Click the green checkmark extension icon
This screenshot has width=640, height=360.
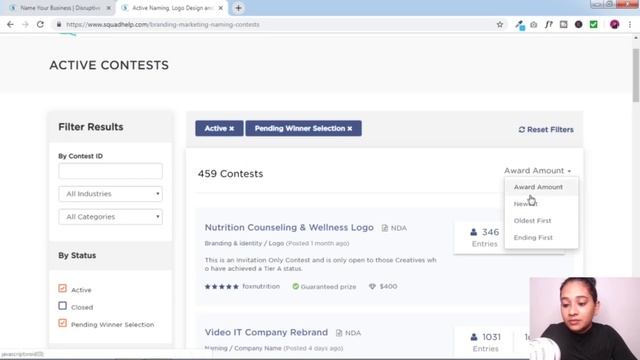(x=593, y=24)
